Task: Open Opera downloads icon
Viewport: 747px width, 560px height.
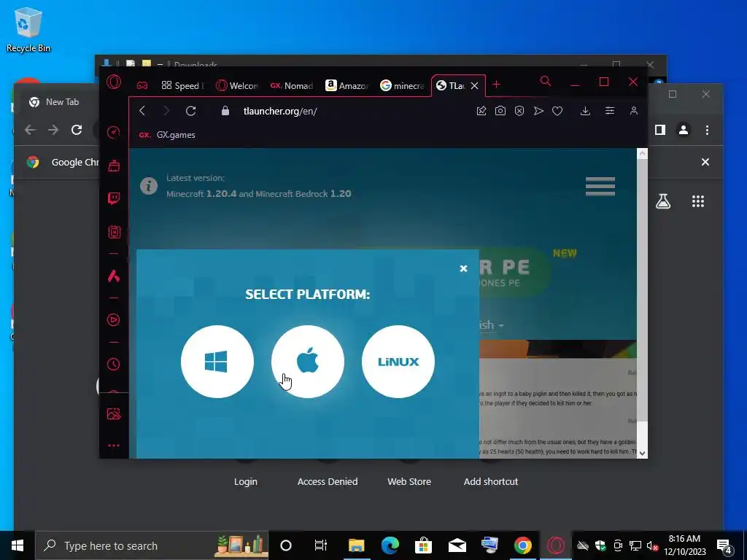Action: [x=586, y=111]
